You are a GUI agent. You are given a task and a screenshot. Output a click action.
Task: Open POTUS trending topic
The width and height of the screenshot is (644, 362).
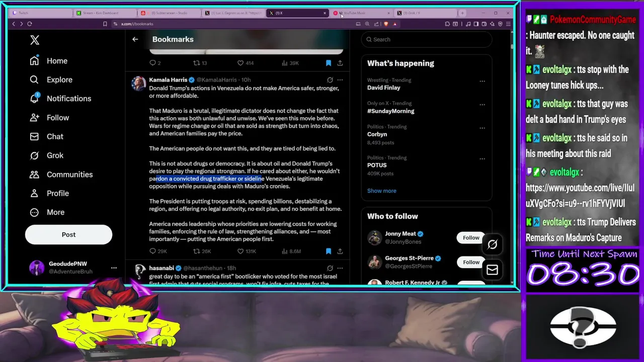[377, 165]
